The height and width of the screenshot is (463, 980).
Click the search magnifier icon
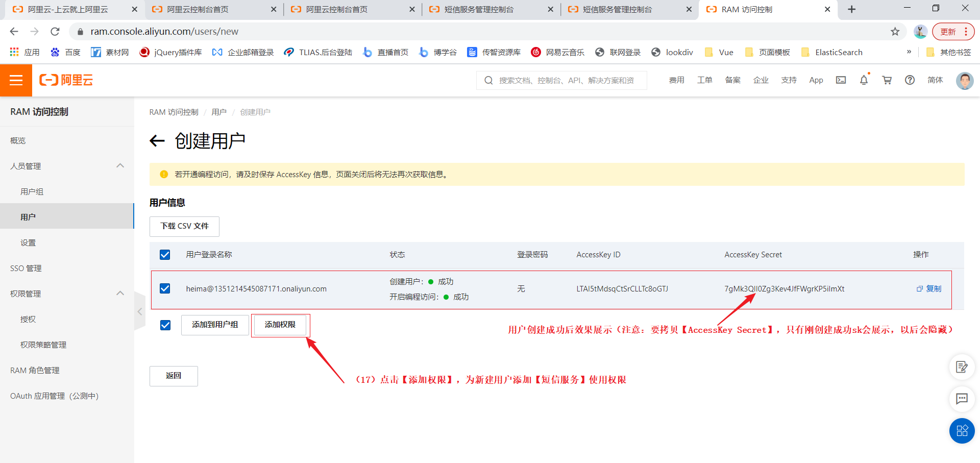point(488,80)
